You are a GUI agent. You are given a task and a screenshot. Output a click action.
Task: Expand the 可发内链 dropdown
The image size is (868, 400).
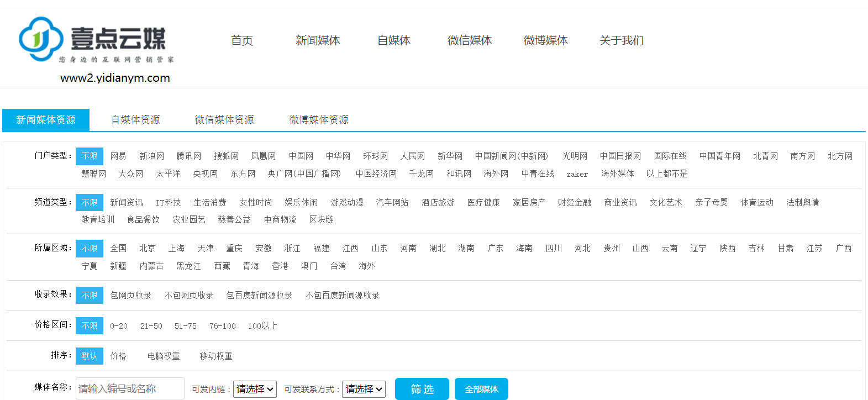point(255,389)
